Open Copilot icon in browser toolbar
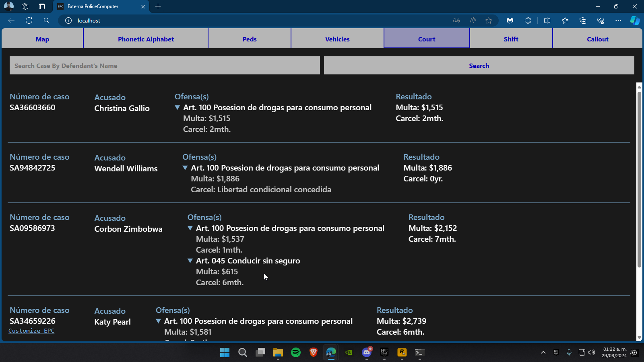The image size is (644, 362). pyautogui.click(x=635, y=21)
